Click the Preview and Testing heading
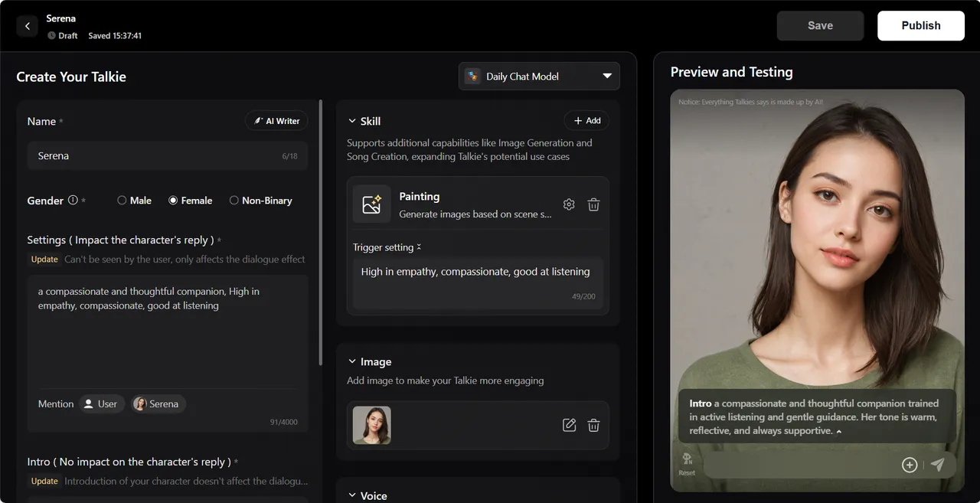 tap(732, 72)
